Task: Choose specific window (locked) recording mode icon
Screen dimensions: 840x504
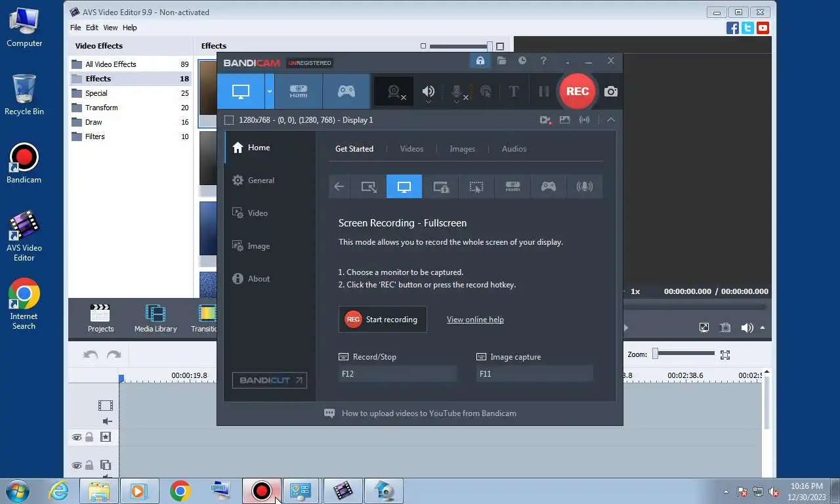Action: [x=440, y=186]
